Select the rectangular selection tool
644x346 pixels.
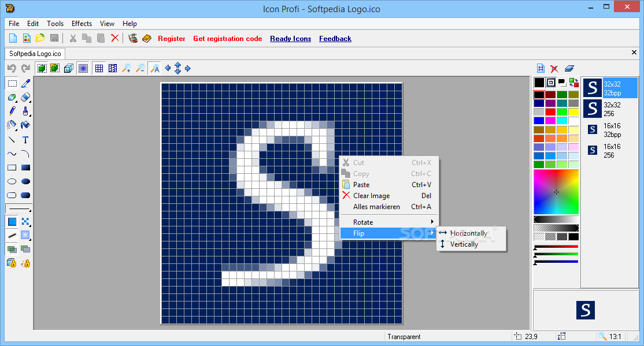(12, 83)
